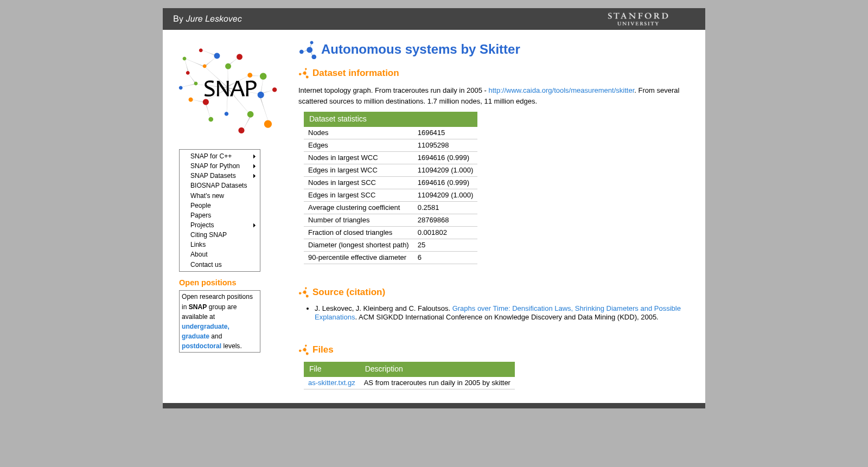Click orange icon next to Source (citation)
The image size is (868, 467).
304,292
